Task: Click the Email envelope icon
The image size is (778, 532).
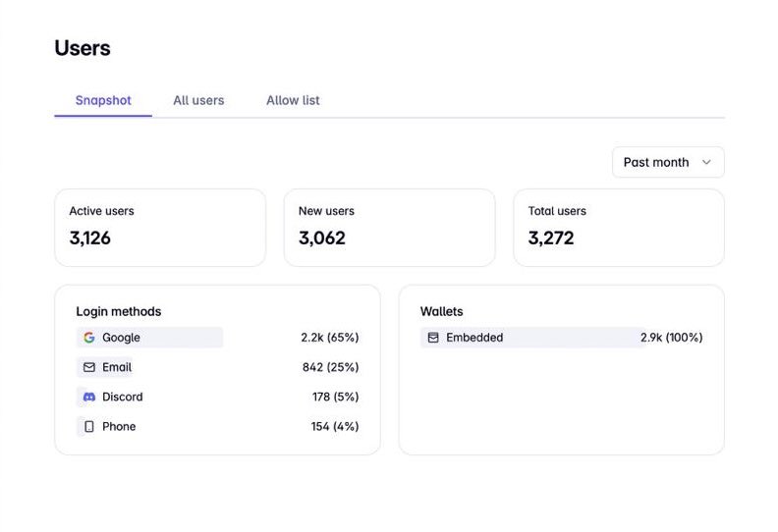Action: 89,367
